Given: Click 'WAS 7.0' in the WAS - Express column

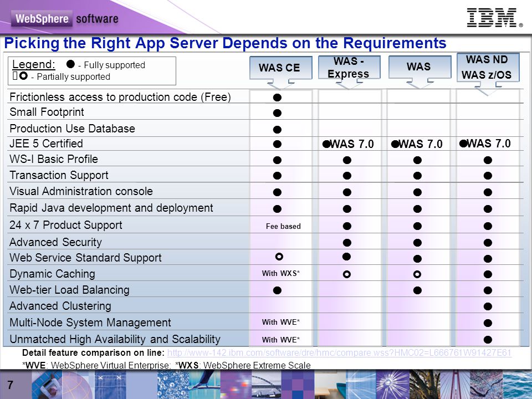Looking at the screenshot, I should click(x=352, y=144).
